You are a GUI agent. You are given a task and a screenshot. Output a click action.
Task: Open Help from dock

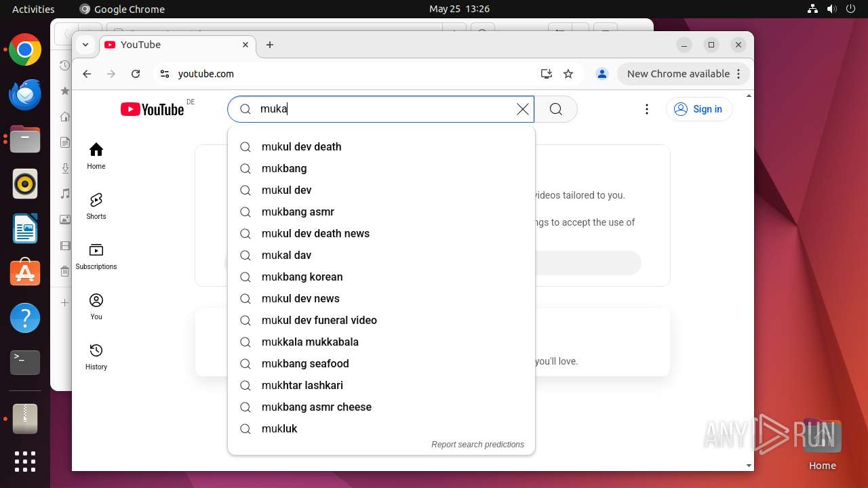25,318
